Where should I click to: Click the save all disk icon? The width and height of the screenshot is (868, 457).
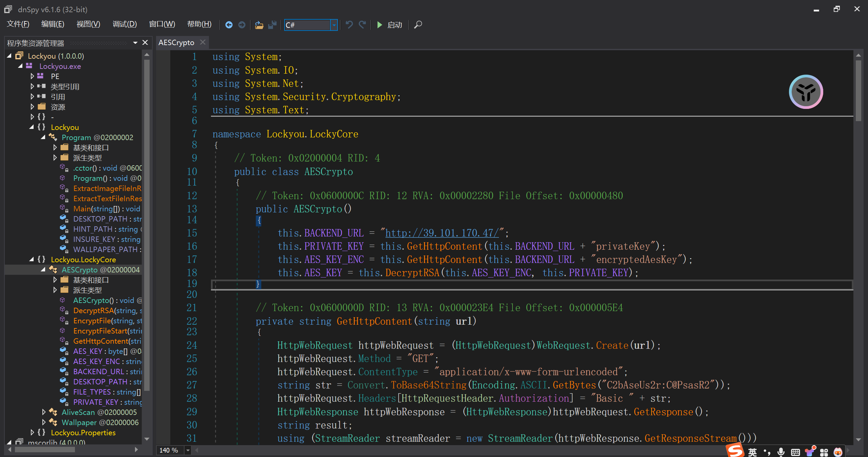[x=272, y=25]
